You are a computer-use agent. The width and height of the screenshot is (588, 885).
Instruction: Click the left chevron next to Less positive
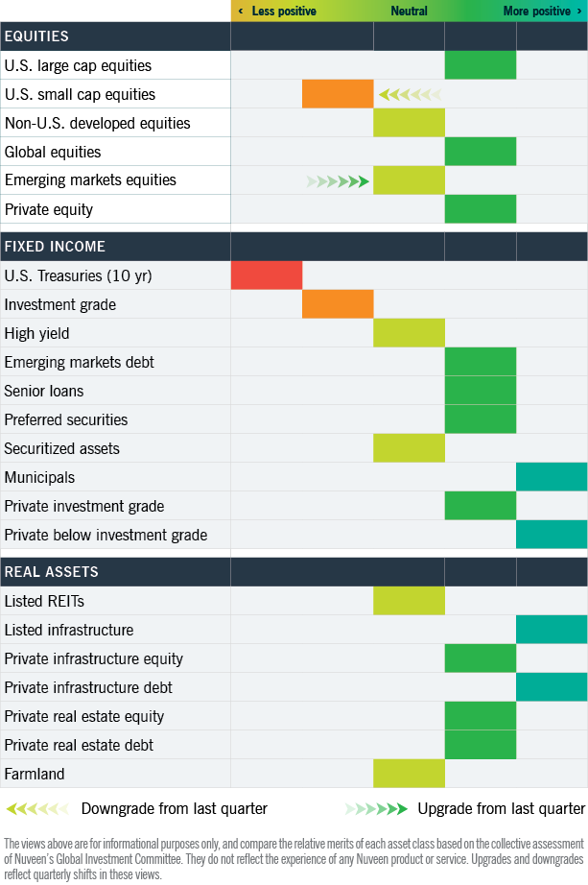(x=241, y=12)
